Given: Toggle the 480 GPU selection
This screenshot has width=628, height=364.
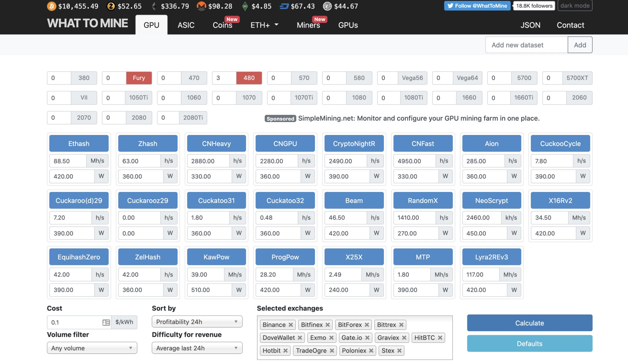Looking at the screenshot, I should click(249, 78).
